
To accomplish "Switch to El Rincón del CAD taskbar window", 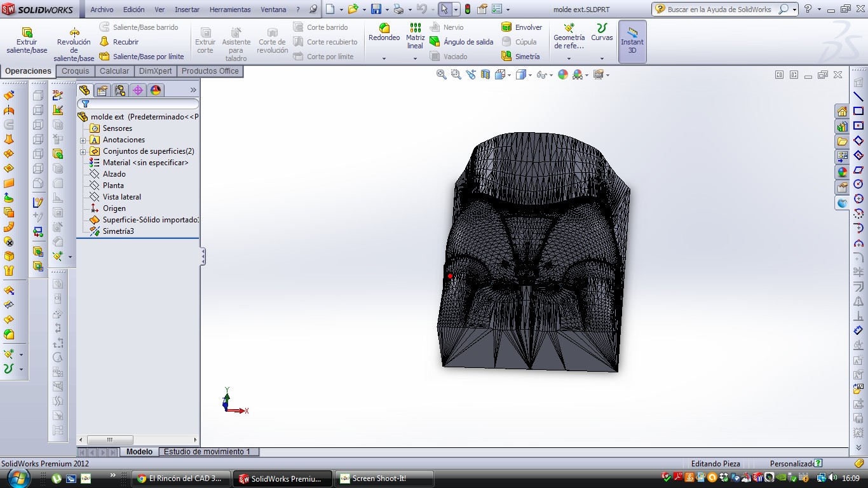I will pyautogui.click(x=182, y=478).
